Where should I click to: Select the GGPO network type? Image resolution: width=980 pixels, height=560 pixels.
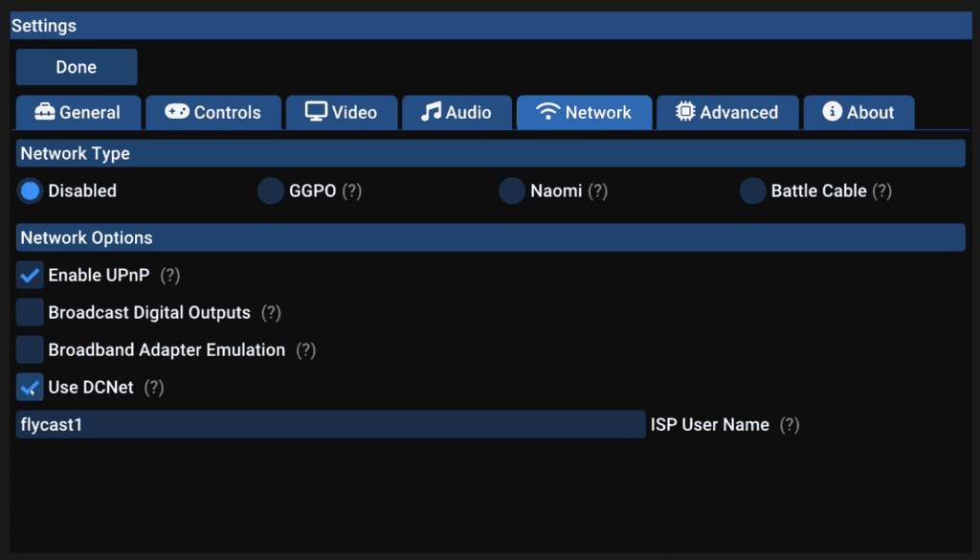coord(271,190)
